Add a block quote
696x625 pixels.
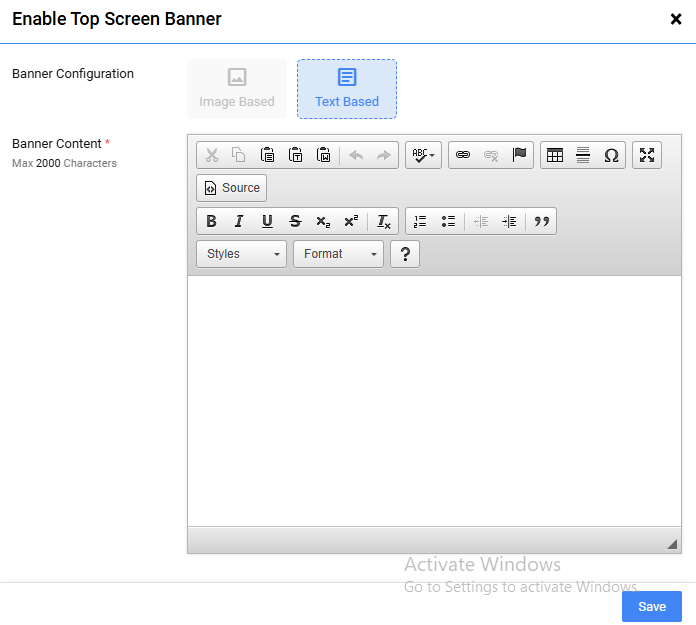(x=542, y=222)
